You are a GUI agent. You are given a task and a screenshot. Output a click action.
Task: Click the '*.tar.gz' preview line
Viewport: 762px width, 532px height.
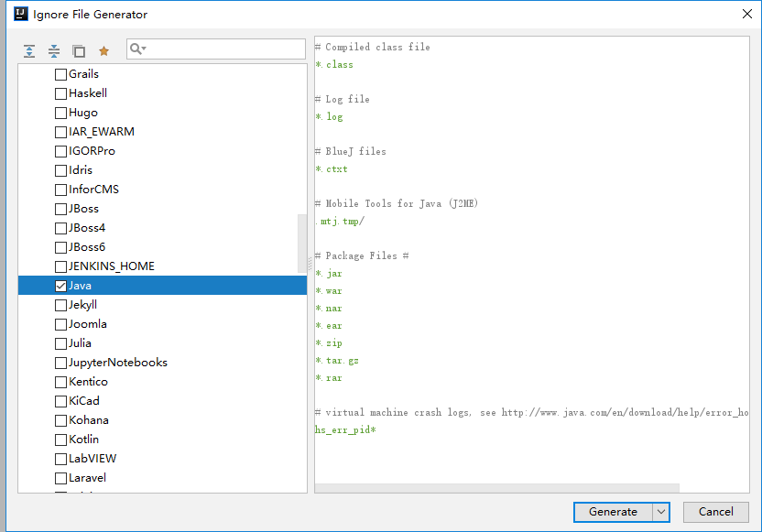tap(337, 361)
